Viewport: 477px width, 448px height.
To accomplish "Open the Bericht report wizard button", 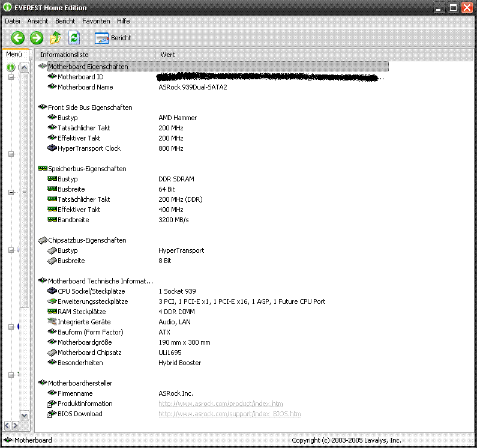I will coord(113,38).
